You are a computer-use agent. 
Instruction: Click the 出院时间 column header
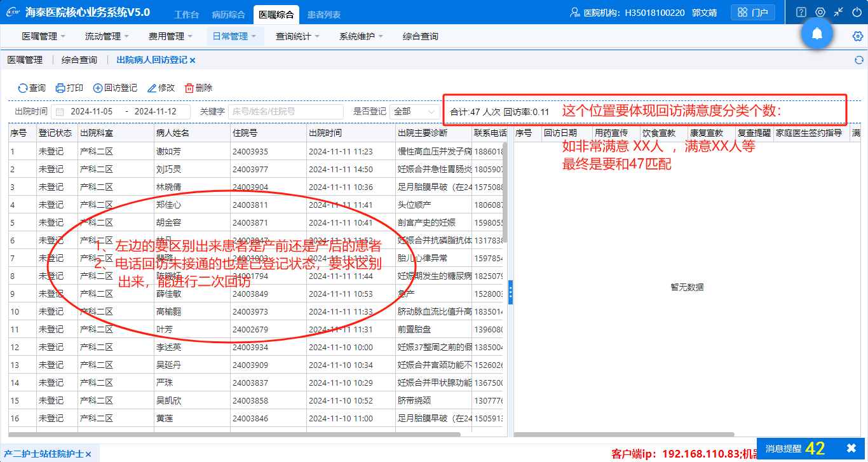click(351, 133)
